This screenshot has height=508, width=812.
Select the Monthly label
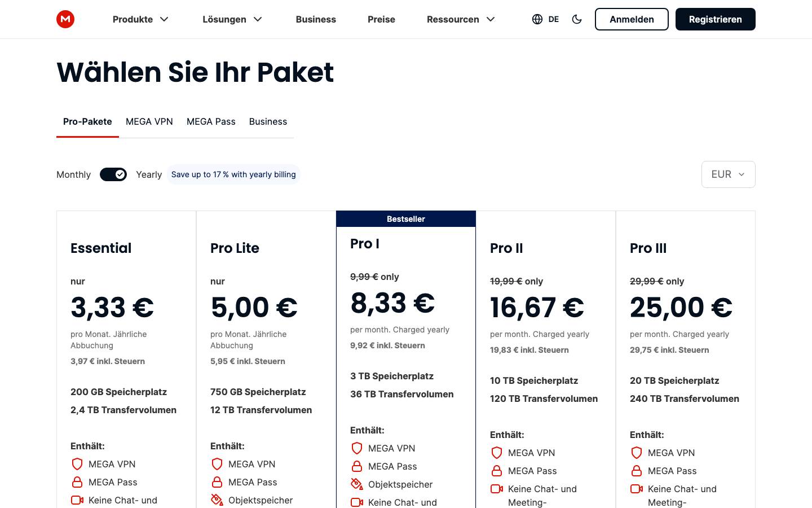(x=73, y=174)
